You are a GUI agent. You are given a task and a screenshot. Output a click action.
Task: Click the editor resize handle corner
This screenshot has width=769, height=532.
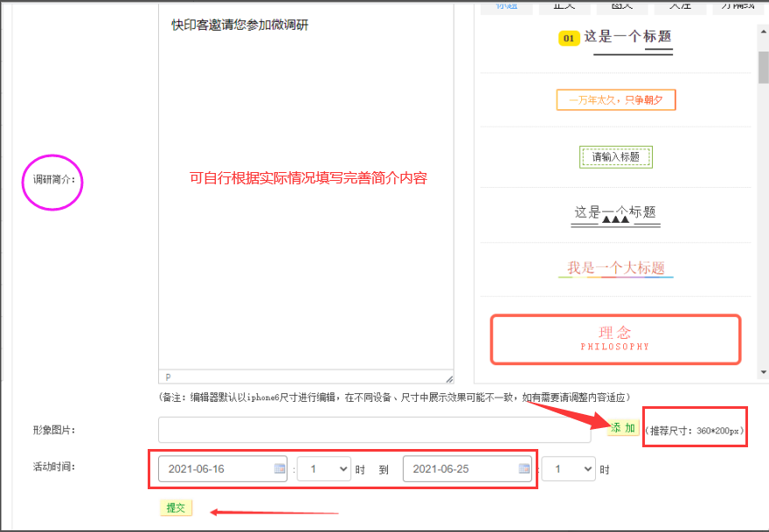point(449,378)
